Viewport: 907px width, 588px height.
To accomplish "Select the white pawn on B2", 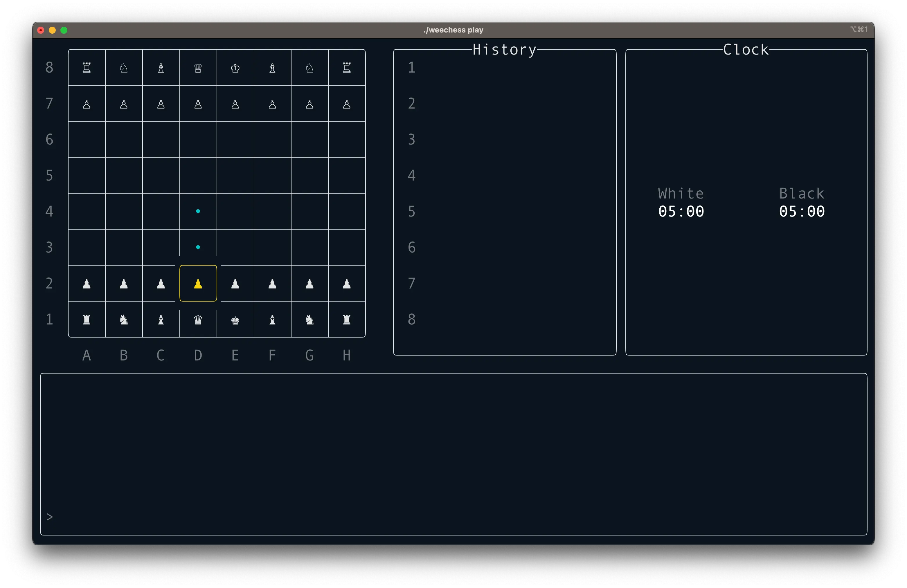I will click(123, 284).
